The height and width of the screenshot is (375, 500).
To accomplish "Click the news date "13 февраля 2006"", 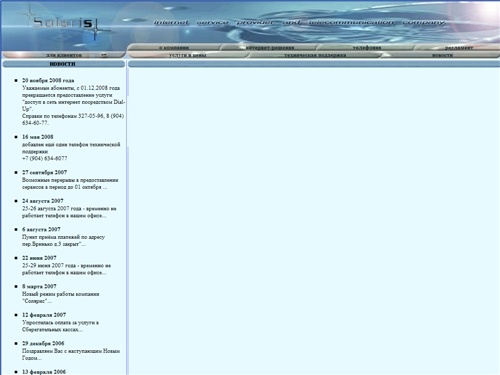I will tap(44, 372).
